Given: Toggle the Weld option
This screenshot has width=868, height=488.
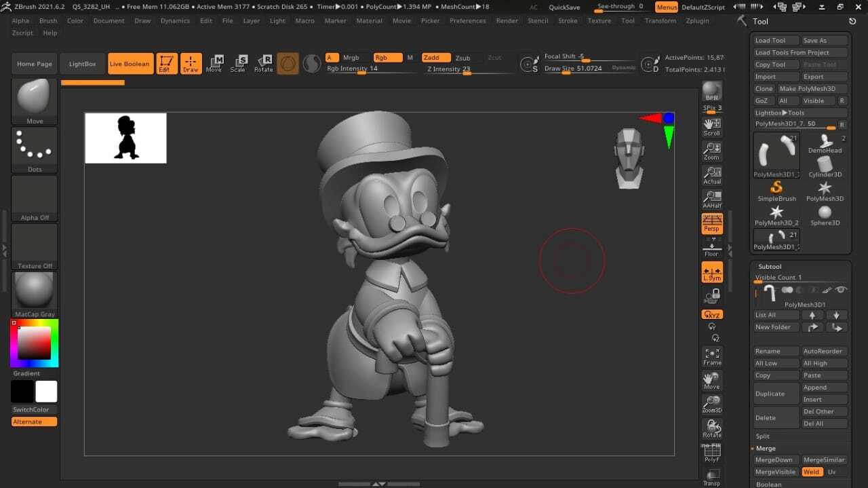Looking at the screenshot, I should click(811, 472).
